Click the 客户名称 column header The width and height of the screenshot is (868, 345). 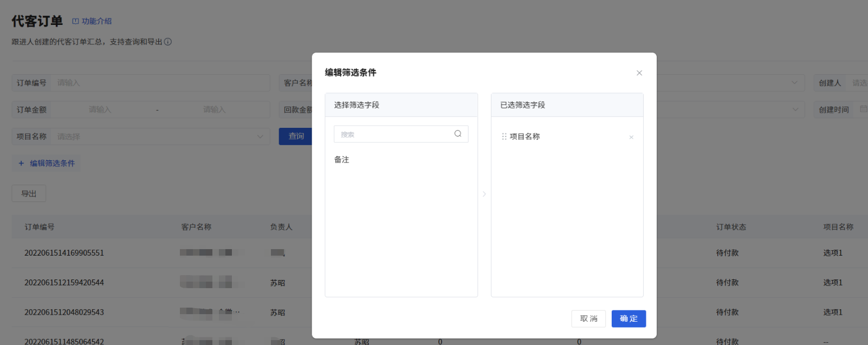coord(196,227)
